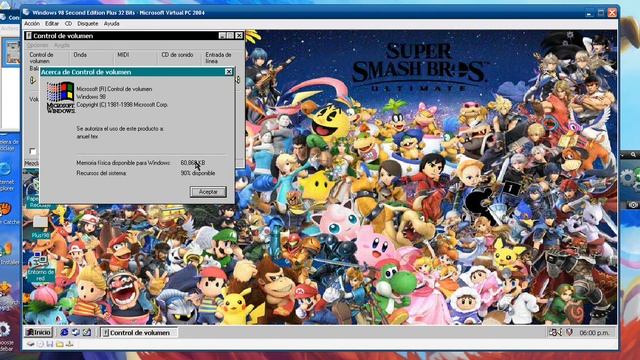Click floppy disk icon in Virtual PC status bar
The width and height of the screenshot is (640, 360).
click(50, 344)
